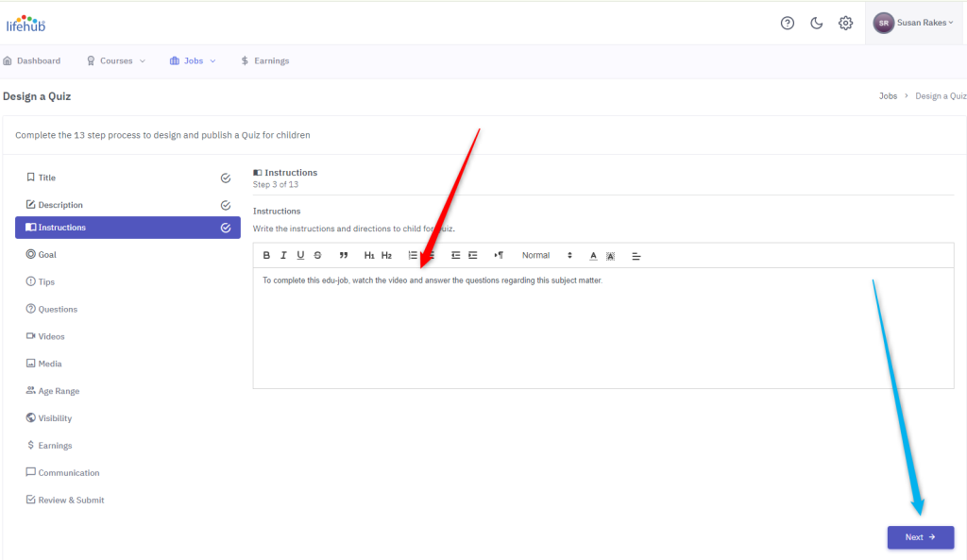This screenshot has height=560, width=967.
Task: Click the Age Range people icon
Action: click(31, 390)
